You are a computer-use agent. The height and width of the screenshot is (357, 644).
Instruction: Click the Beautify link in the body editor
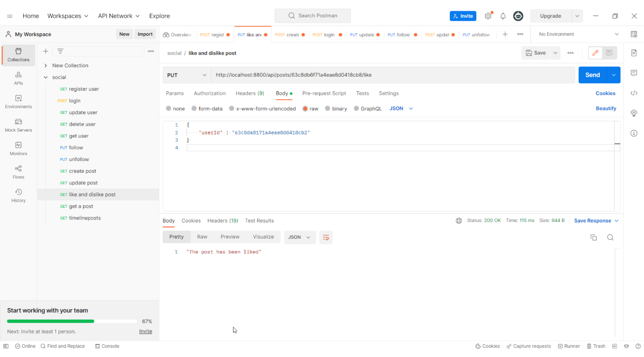[606, 109]
